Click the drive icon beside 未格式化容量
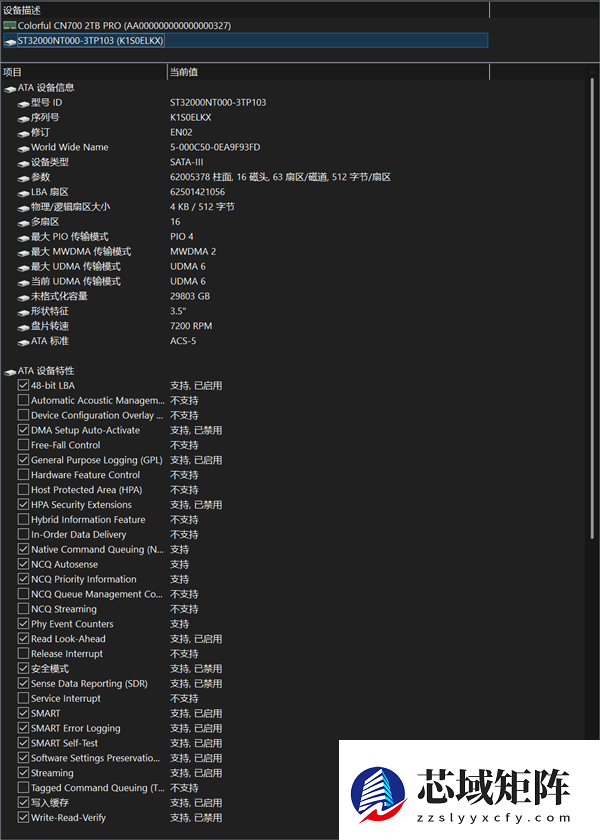 [x=23, y=297]
